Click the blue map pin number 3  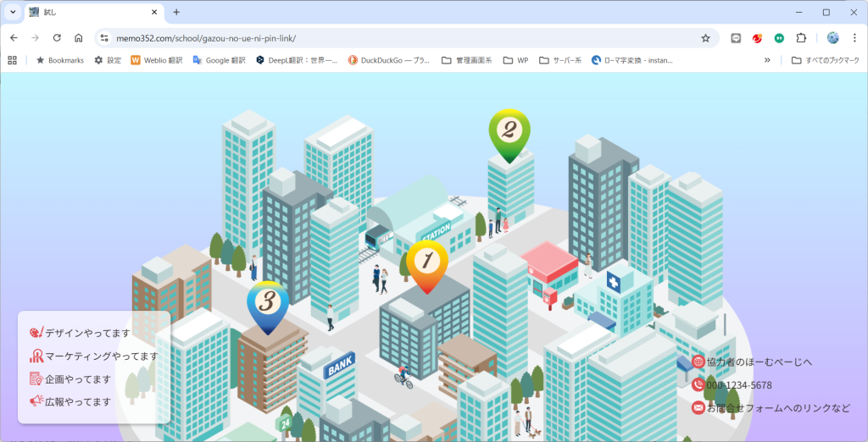[268, 303]
